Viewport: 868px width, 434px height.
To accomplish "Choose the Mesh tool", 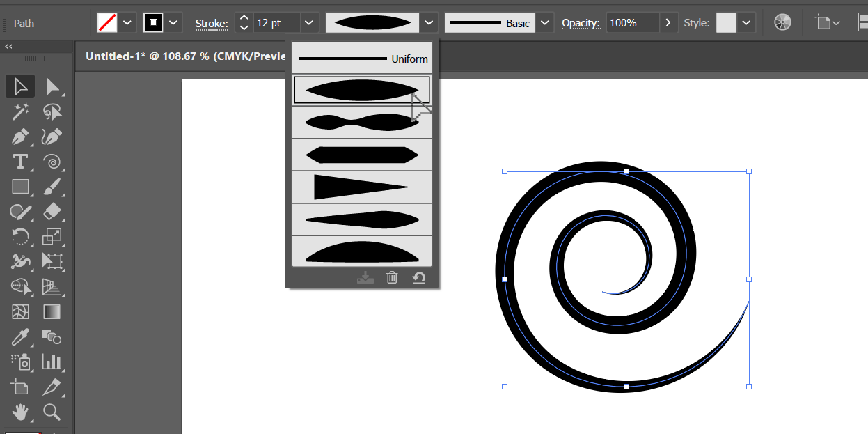I will [20, 312].
